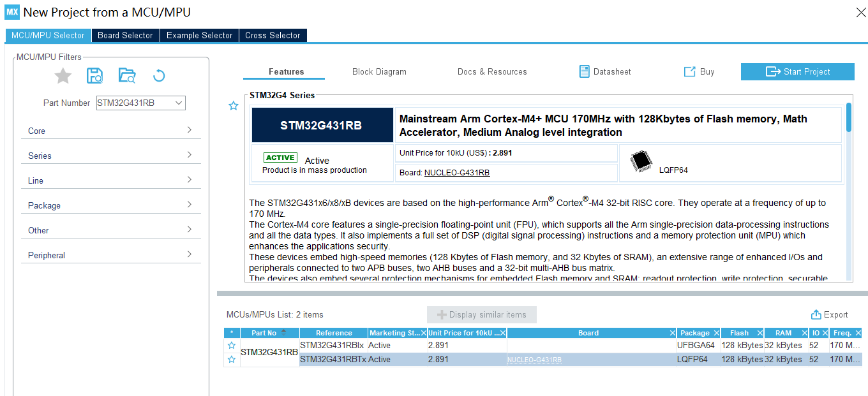This screenshot has width=868, height=396.
Task: Remove the IO column
Action: (x=825, y=333)
